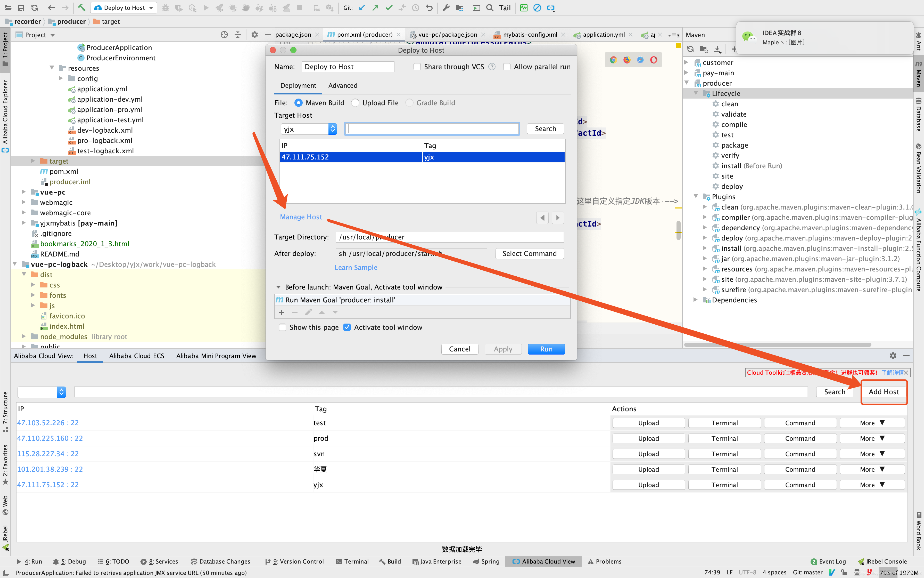924x578 pixels.
Task: Open Alibaba Cloud View gear settings
Action: pos(893,356)
